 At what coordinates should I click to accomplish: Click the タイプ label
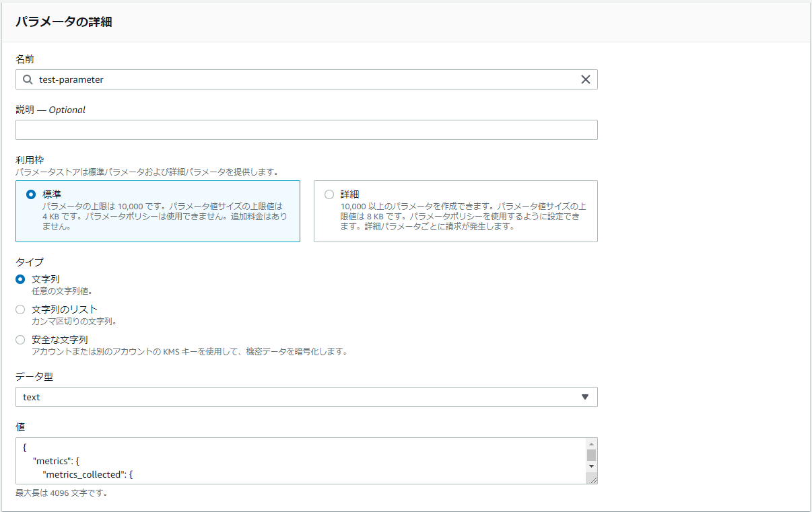(x=30, y=262)
